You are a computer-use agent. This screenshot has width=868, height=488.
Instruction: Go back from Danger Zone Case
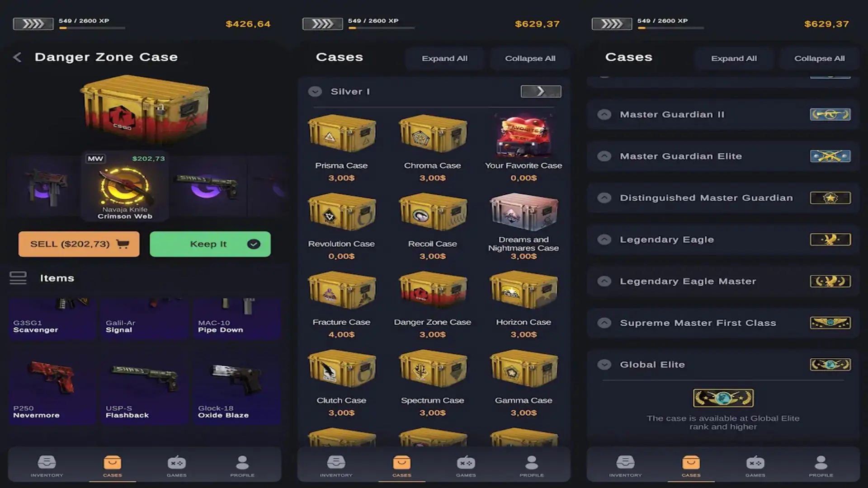point(17,57)
